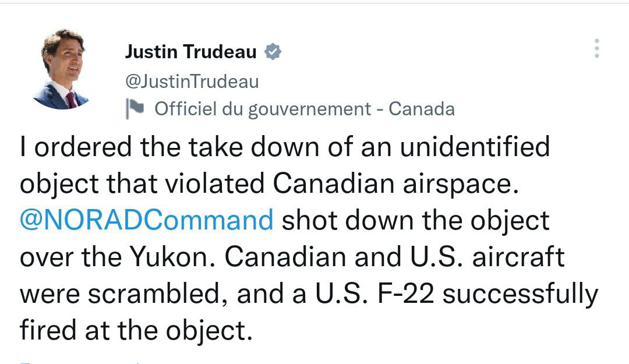The image size is (629, 364).
Task: Click the word "aircraft" in the tweet
Action: (518, 258)
